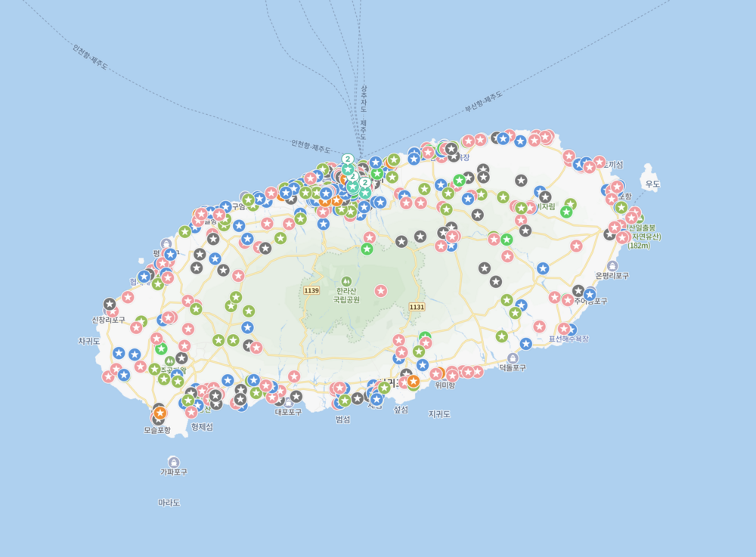Open the 대포포구 port icon
Screen dimensions: 756x557
(x=288, y=403)
